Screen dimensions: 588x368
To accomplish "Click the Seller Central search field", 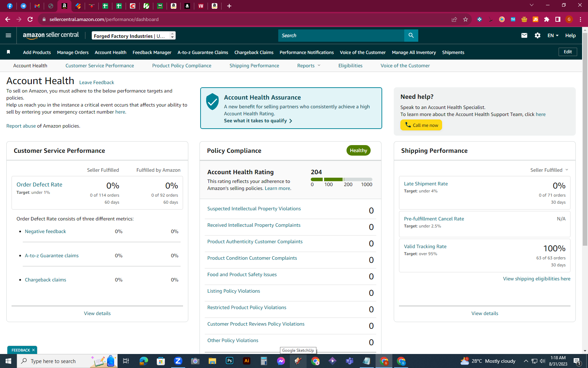I will [x=341, y=35].
